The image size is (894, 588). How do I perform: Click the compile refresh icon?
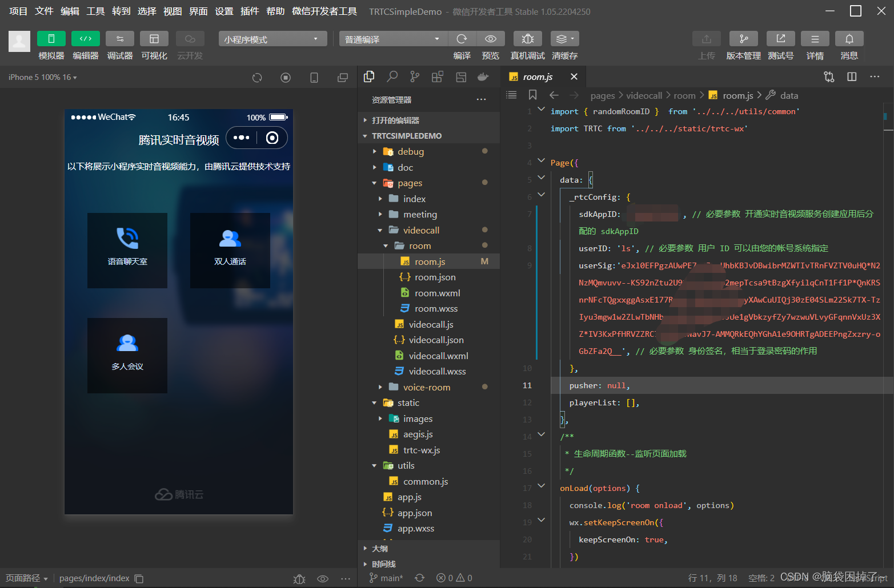click(462, 38)
